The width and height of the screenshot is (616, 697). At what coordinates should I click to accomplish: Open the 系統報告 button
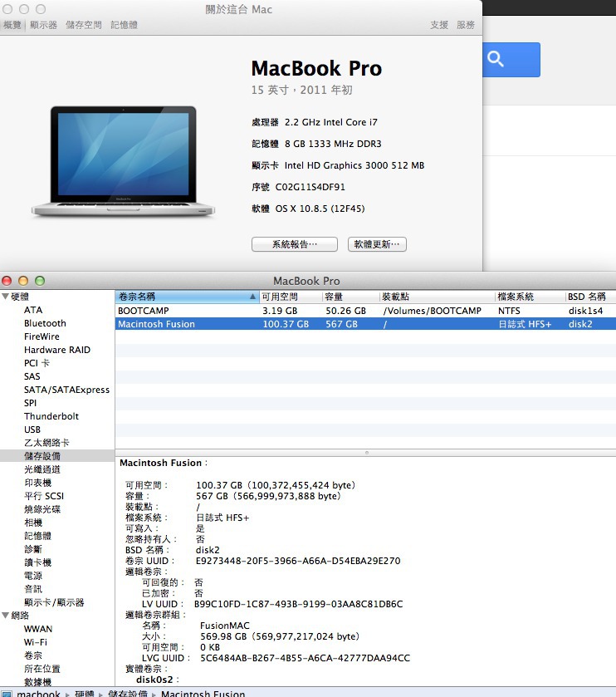click(x=295, y=244)
